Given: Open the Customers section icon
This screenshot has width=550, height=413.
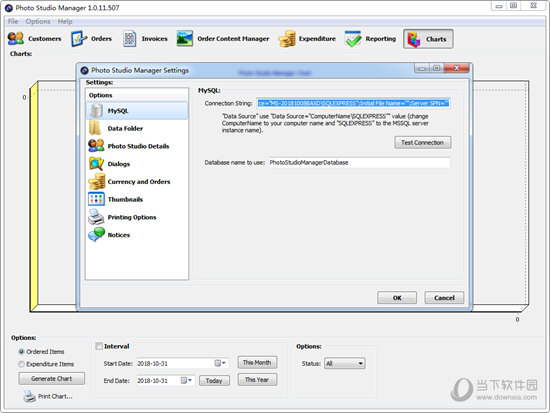Looking at the screenshot, I should 16,39.
